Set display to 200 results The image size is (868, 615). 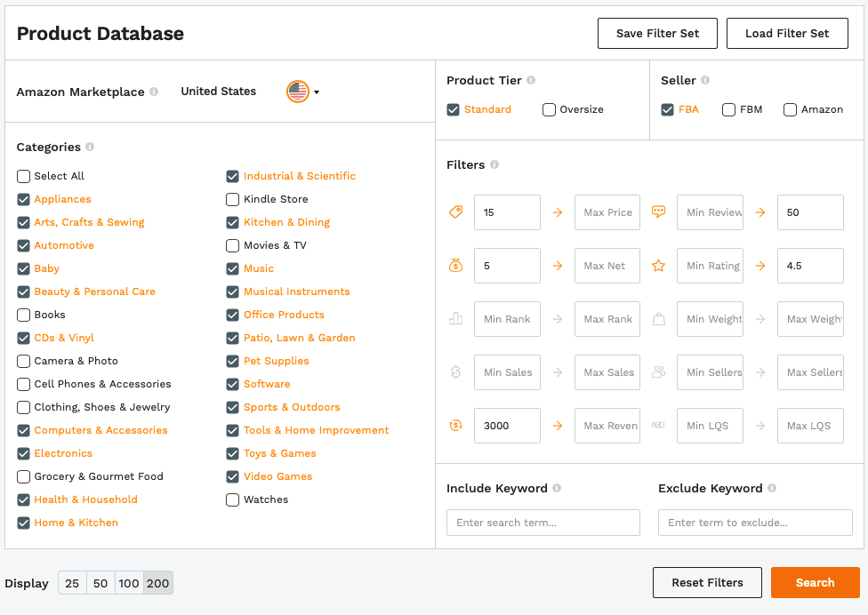coord(157,583)
